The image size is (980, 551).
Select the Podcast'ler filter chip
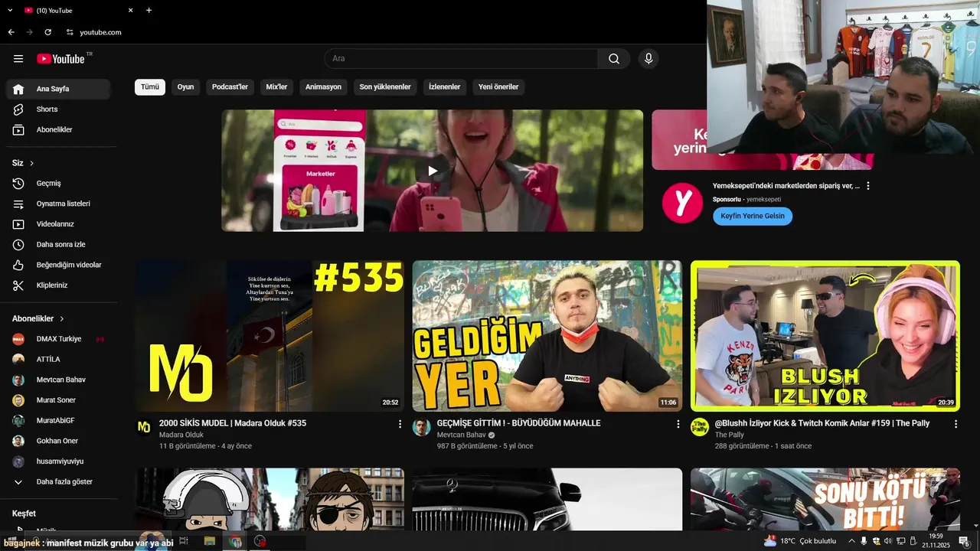pyautogui.click(x=230, y=87)
